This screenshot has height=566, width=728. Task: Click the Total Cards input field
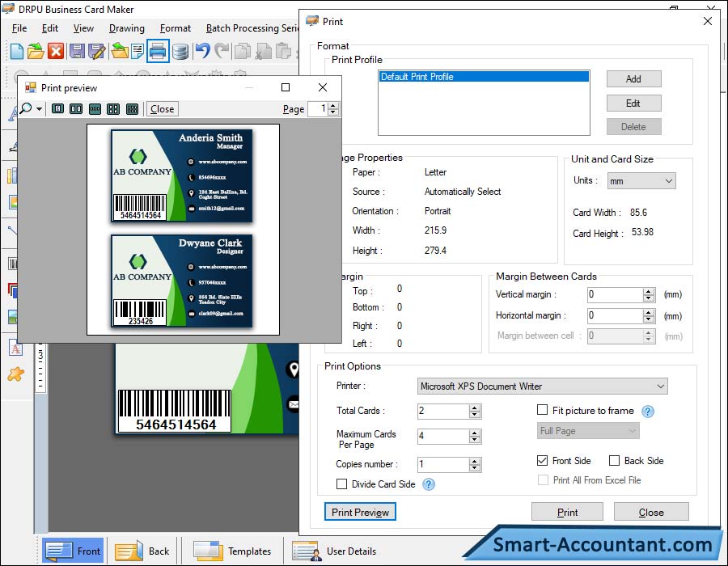coord(443,411)
